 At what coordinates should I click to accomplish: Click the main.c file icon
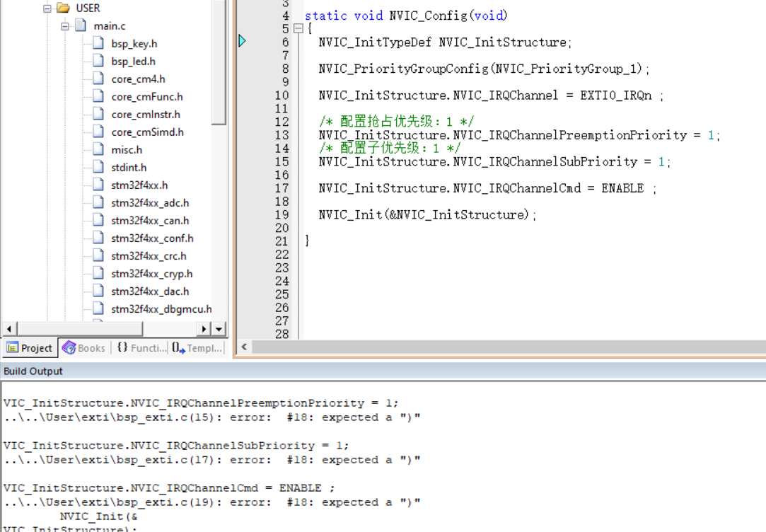81,26
